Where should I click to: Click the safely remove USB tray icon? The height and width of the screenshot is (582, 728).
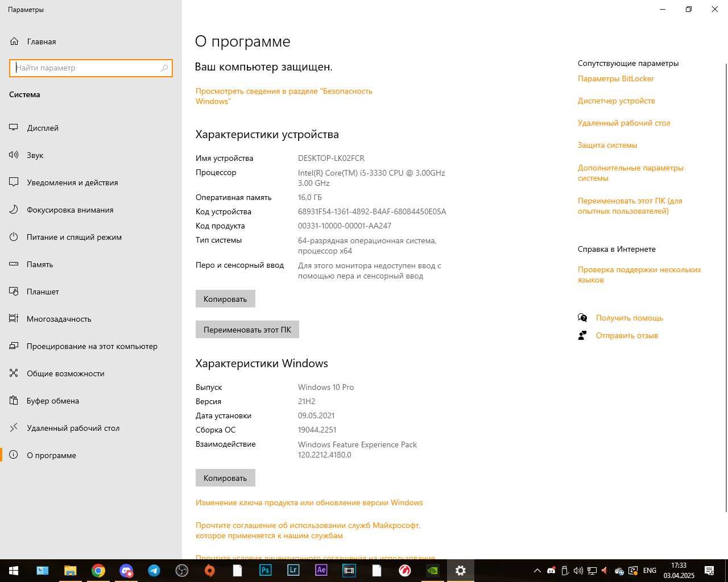coord(565,571)
